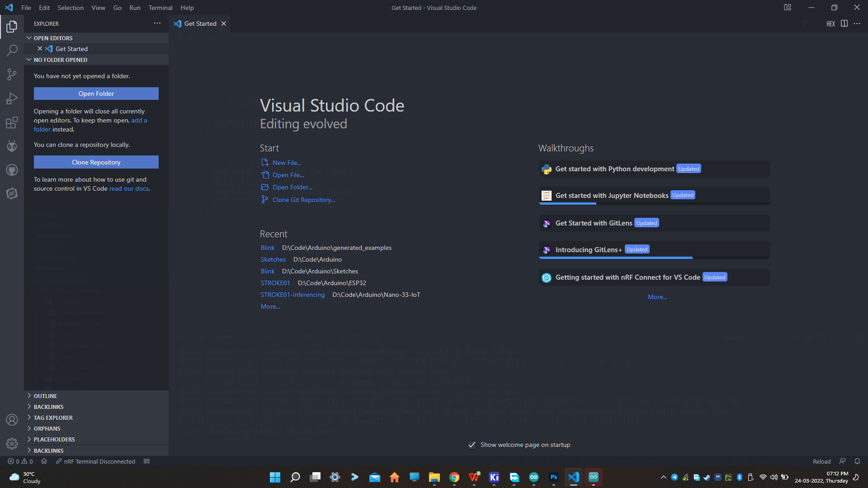Expand the Placeholders section
868x488 pixels.
(x=96, y=439)
